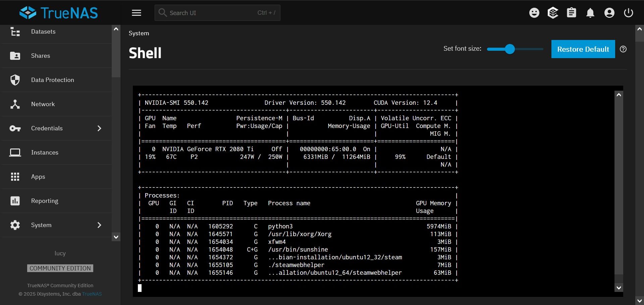Open the alerts bell icon
The height and width of the screenshot is (305, 644).
[590, 13]
